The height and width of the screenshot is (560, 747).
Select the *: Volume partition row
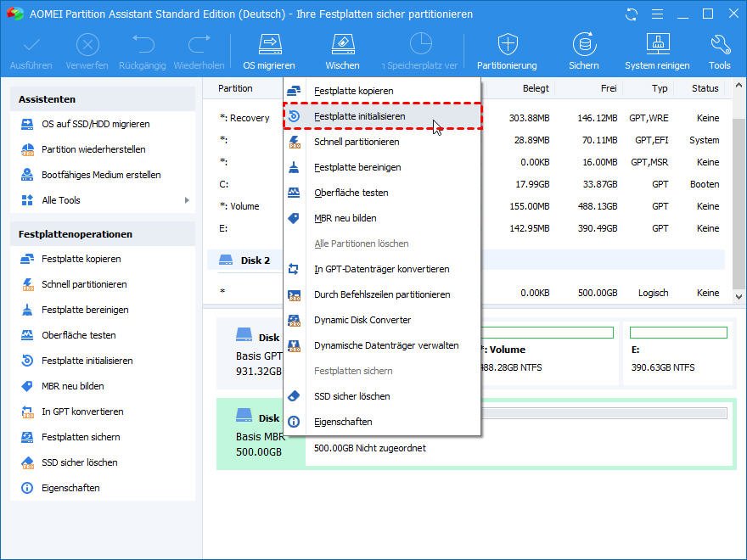coord(467,206)
